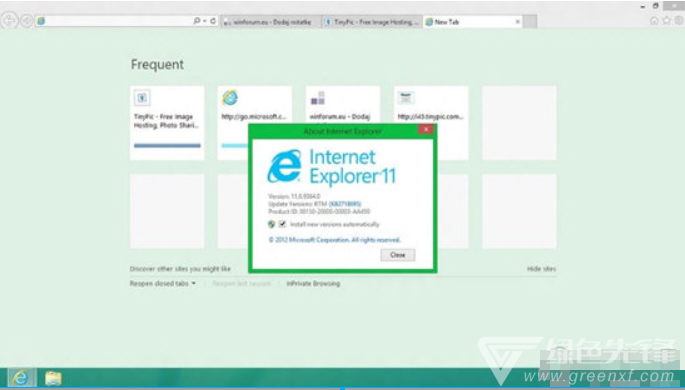Launch Internet Explorer from the taskbar

pyautogui.click(x=21, y=378)
